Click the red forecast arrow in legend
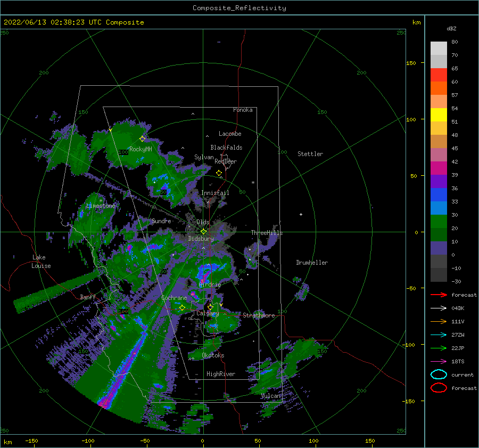 click(x=439, y=295)
